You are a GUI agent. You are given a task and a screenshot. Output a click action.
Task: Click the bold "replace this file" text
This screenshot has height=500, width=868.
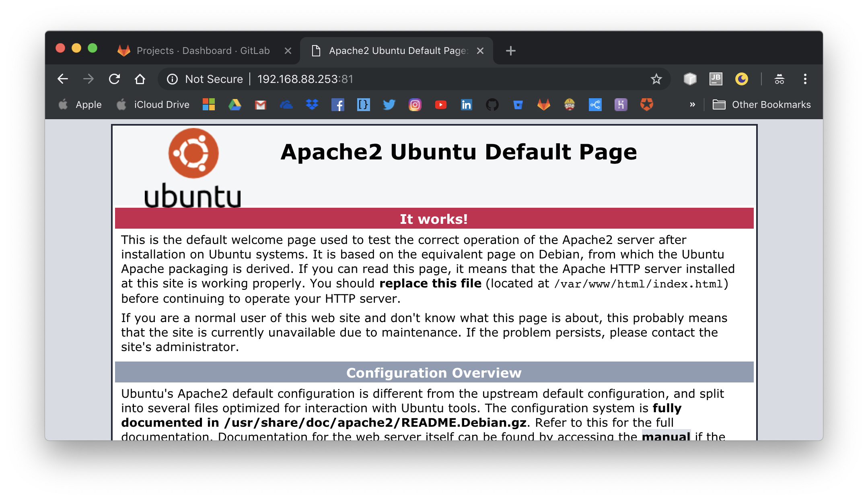tap(430, 283)
